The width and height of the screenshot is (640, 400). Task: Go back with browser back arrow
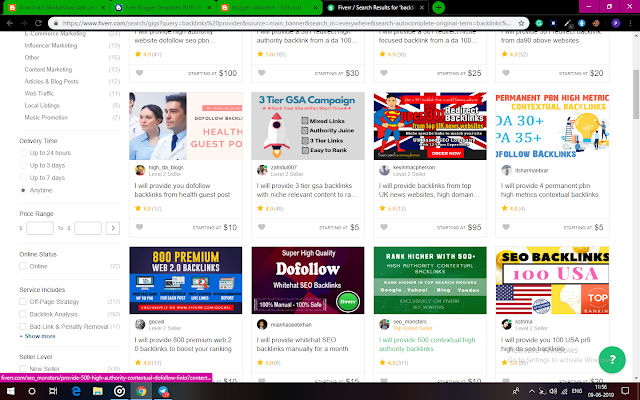tap(10, 23)
